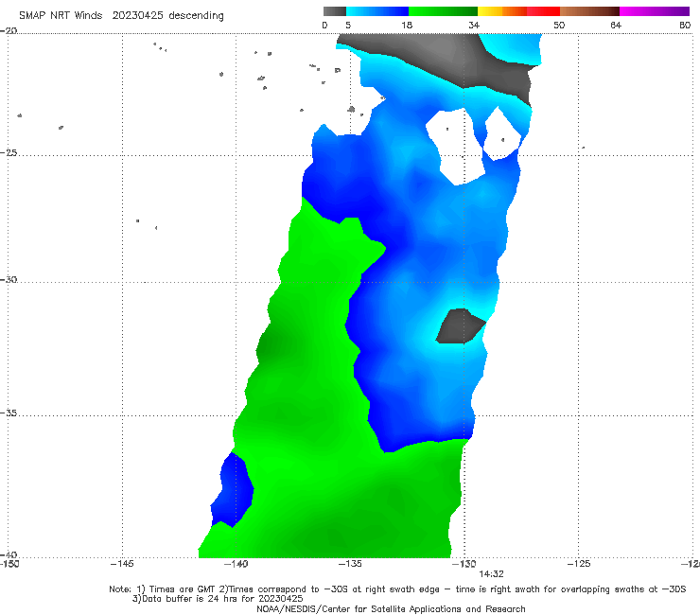Viewport: 700px width, 615px height.
Task: Click the green segment of the wind color bar
Action: point(443,11)
